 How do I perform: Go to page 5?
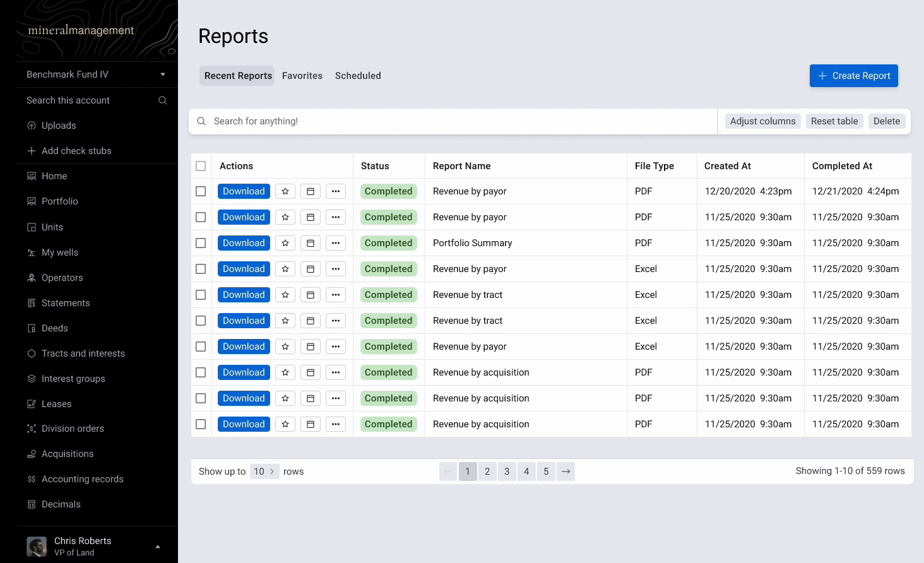[546, 471]
